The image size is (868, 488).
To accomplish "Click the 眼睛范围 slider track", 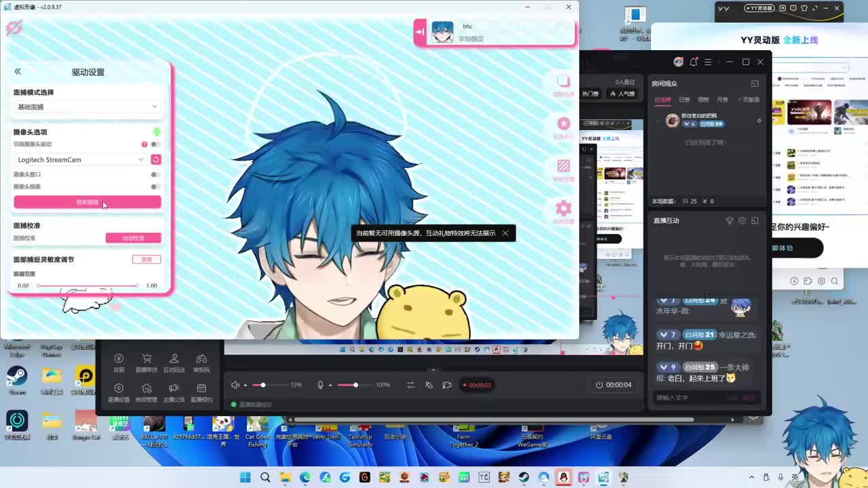I will pos(87,285).
